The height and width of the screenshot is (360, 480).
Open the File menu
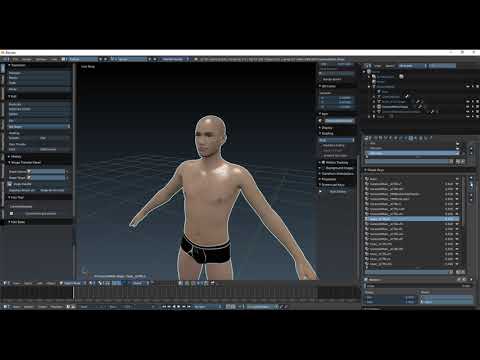click(15, 59)
